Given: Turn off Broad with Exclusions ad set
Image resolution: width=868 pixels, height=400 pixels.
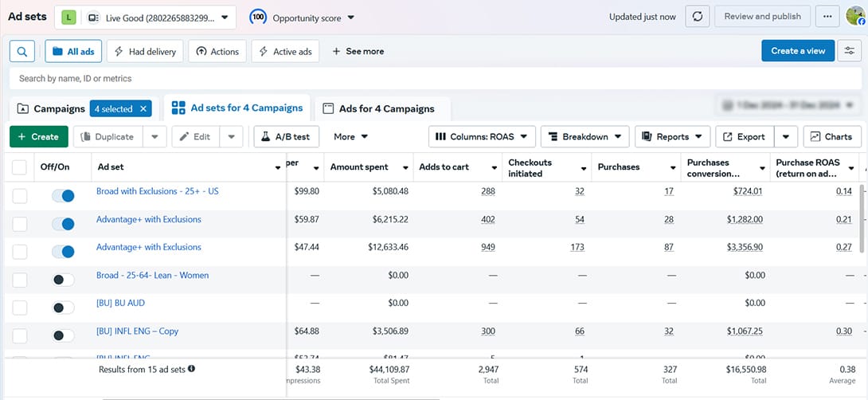Looking at the screenshot, I should pos(63,197).
